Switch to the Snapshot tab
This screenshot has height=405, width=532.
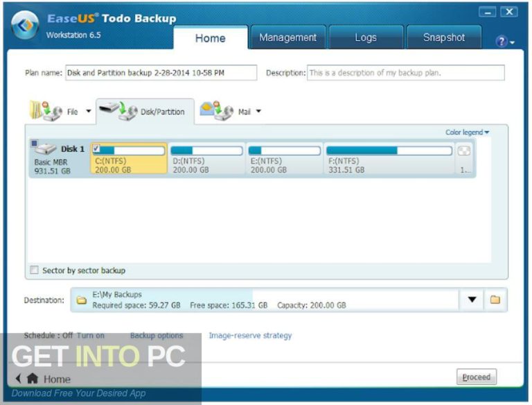[444, 37]
